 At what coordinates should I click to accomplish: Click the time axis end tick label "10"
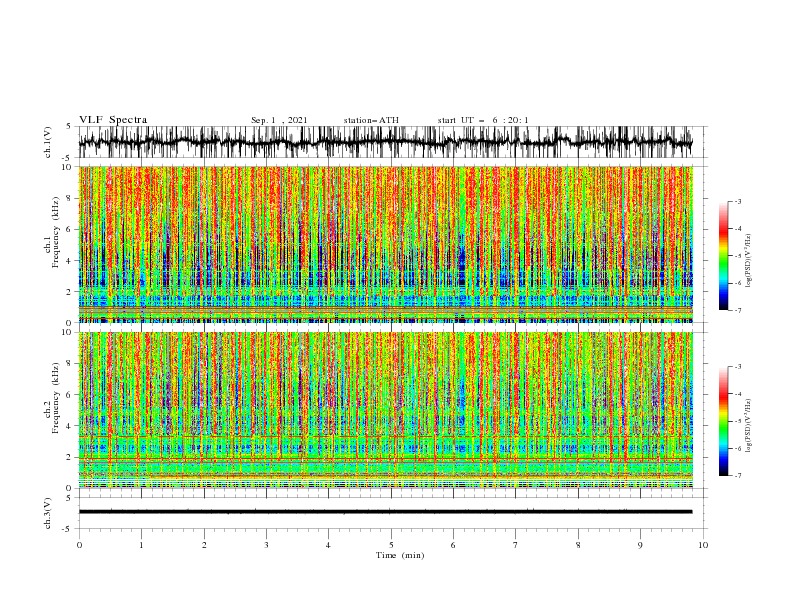click(703, 545)
